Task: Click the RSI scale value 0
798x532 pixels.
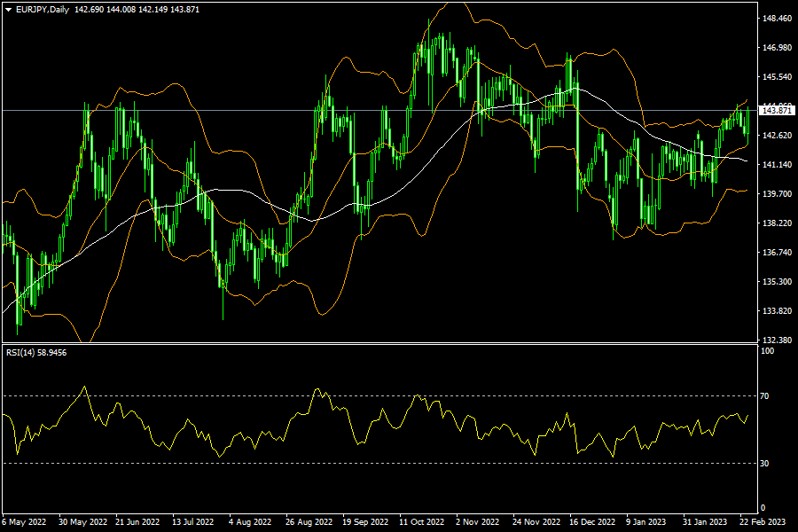Action: (763, 508)
